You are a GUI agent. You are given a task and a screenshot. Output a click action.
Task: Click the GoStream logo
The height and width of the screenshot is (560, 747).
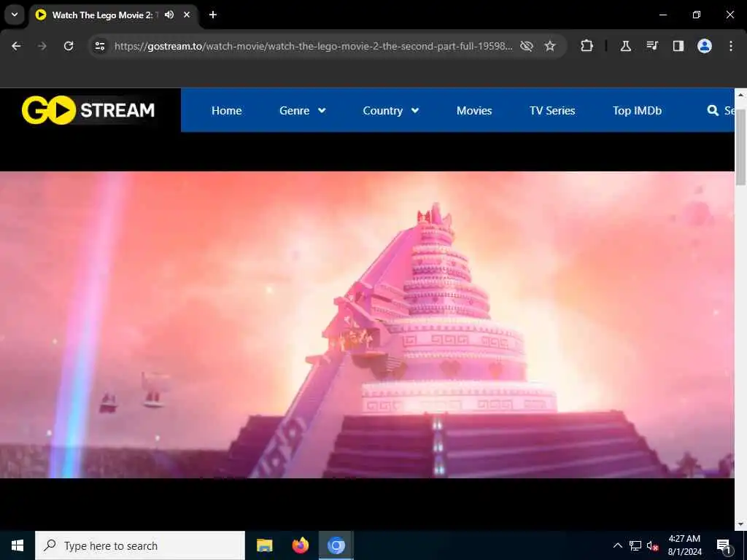point(88,110)
